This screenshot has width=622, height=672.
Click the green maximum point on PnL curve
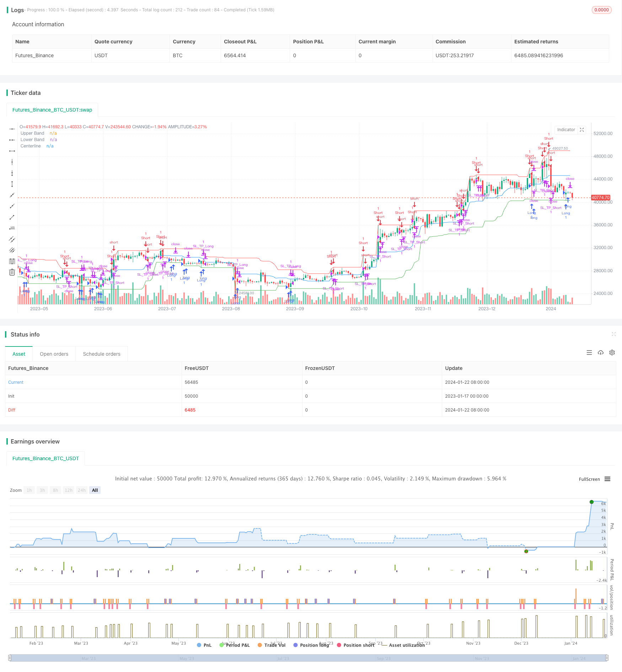(x=591, y=502)
